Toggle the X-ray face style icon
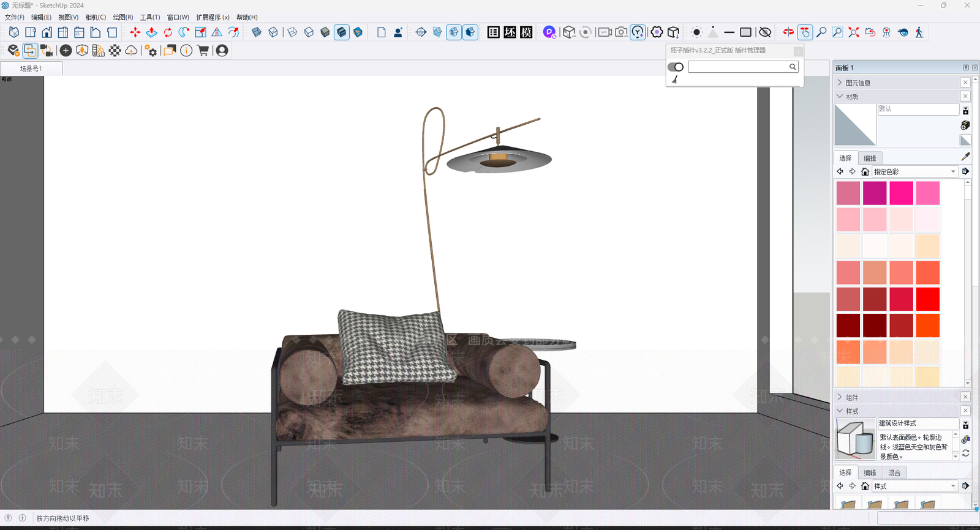The width and height of the screenshot is (980, 530). pos(257,32)
